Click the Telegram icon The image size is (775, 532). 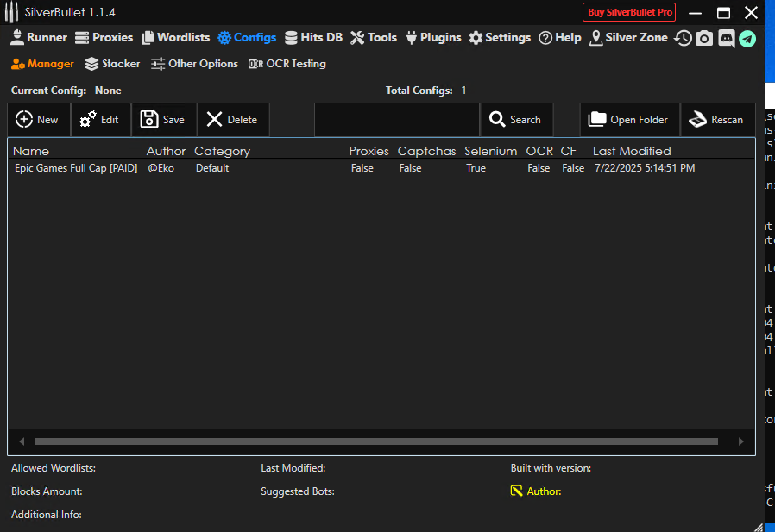[747, 38]
